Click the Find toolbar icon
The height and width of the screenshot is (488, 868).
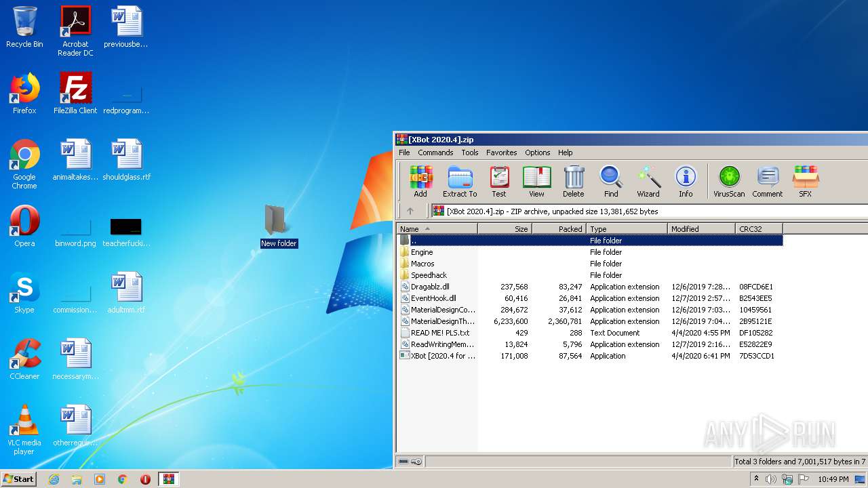[611, 181]
